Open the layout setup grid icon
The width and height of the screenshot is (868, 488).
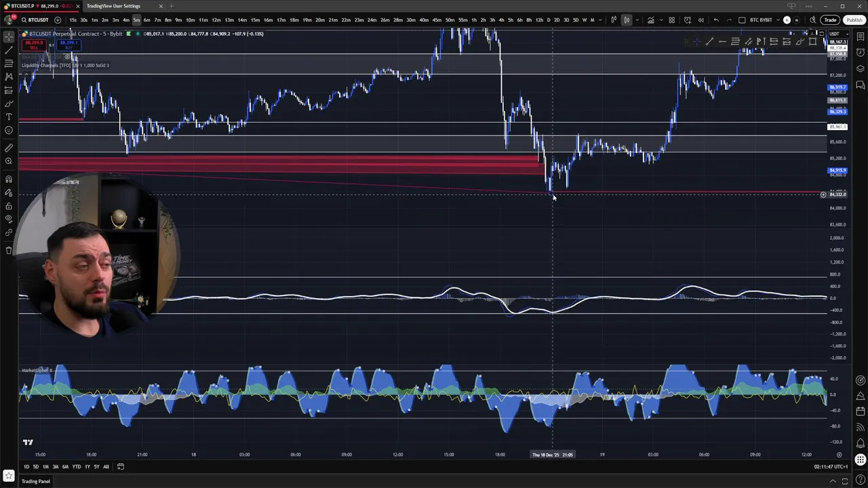pyautogui.click(x=671, y=20)
